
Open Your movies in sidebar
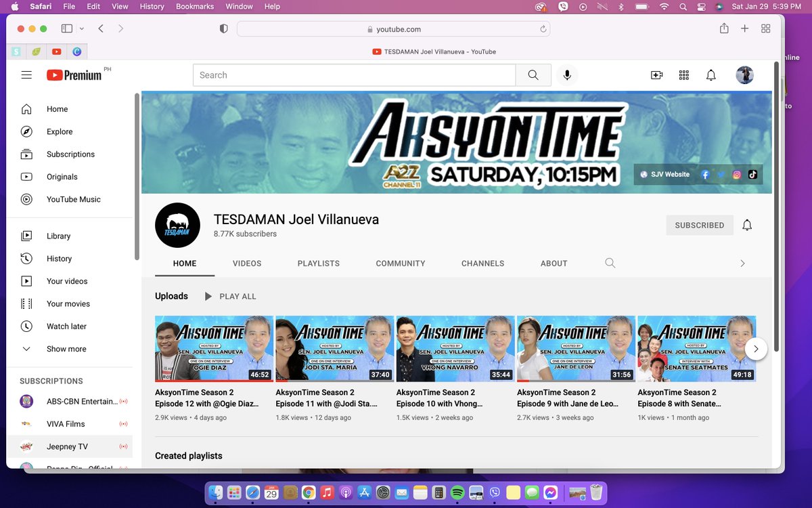[70, 303]
